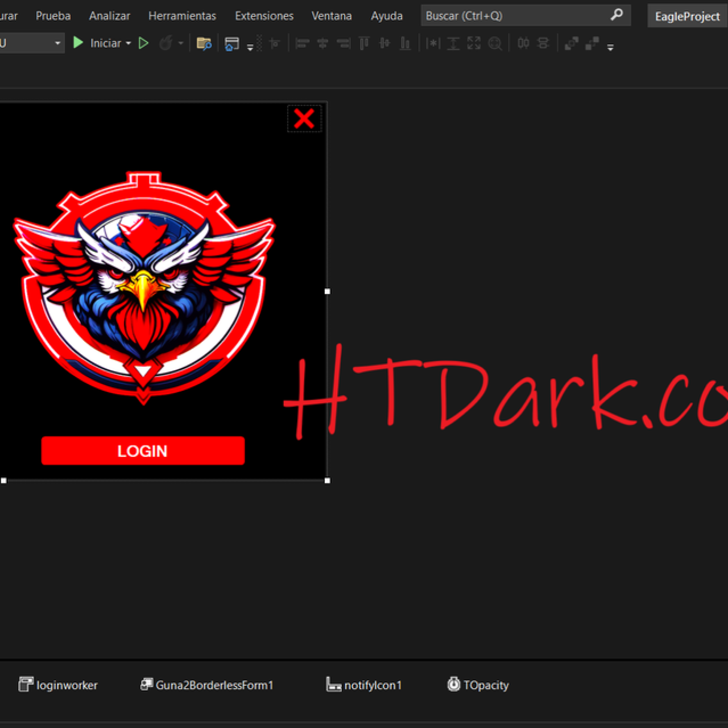Click Align Bottoms toolbar icon
The width and height of the screenshot is (728, 728).
[405, 43]
